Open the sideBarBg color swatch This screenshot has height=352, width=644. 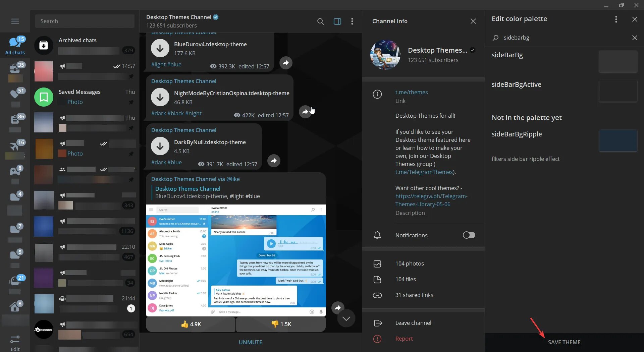click(x=618, y=62)
